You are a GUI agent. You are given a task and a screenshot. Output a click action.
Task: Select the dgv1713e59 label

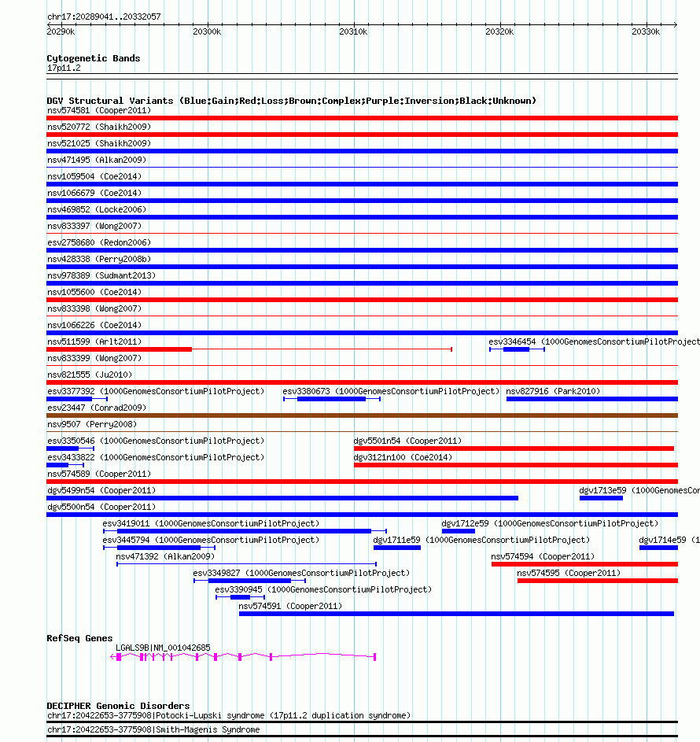pyautogui.click(x=639, y=490)
